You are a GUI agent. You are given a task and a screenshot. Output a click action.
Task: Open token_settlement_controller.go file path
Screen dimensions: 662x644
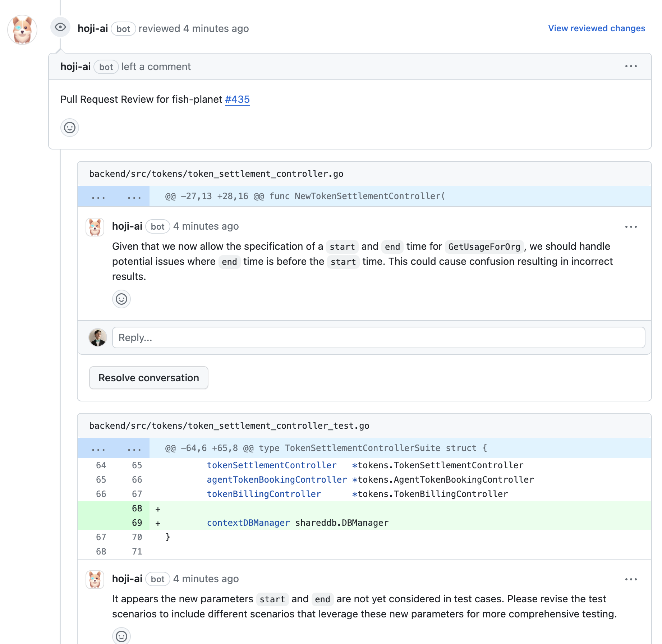(216, 174)
